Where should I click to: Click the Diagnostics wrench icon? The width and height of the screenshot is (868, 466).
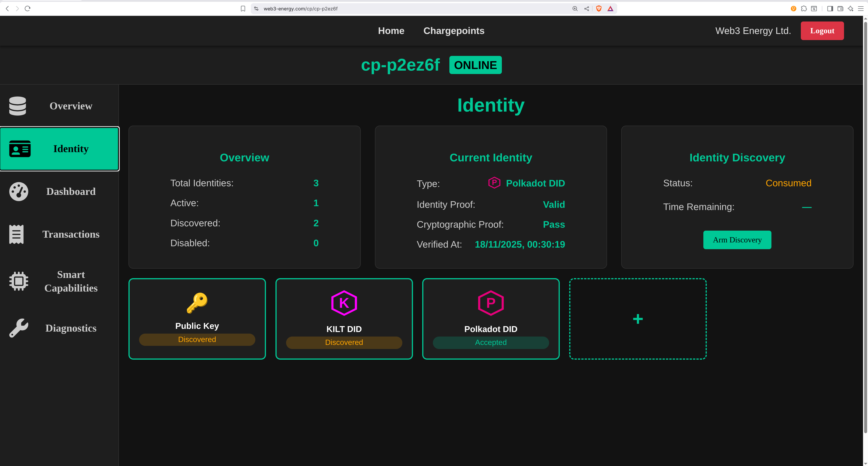[x=19, y=328]
